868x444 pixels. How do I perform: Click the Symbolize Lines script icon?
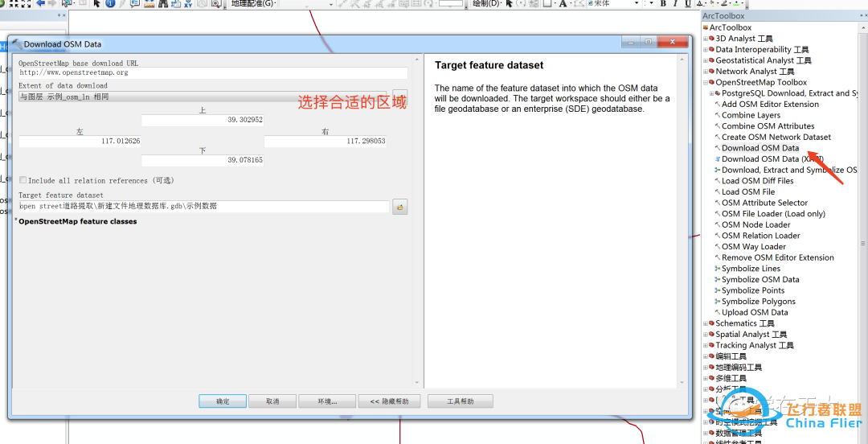718,269
